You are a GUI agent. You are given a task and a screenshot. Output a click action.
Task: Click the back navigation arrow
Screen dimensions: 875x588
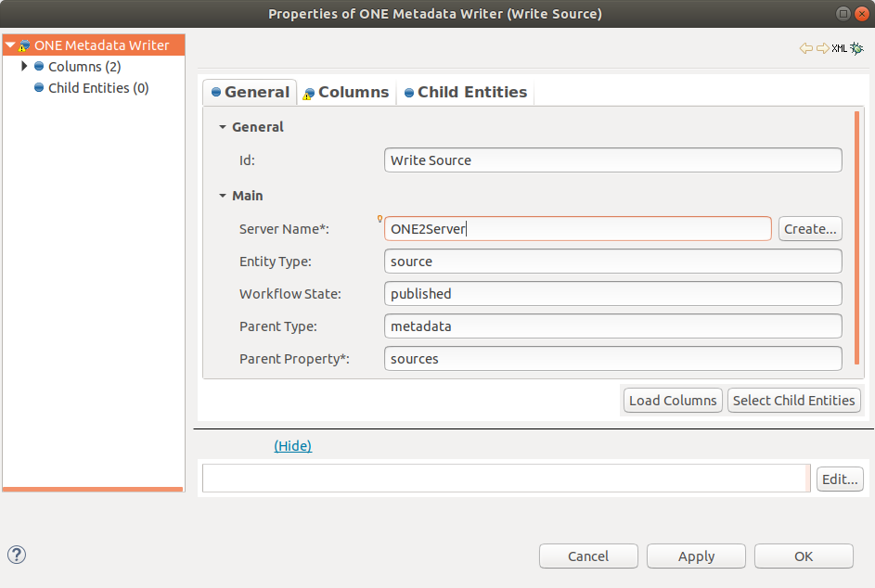click(x=805, y=48)
